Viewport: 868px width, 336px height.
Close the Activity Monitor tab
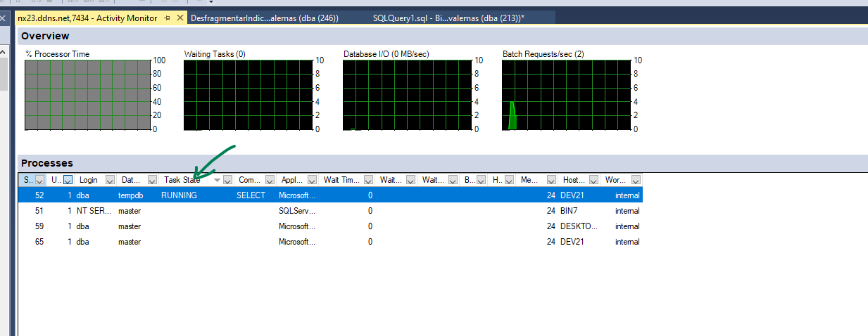click(180, 18)
